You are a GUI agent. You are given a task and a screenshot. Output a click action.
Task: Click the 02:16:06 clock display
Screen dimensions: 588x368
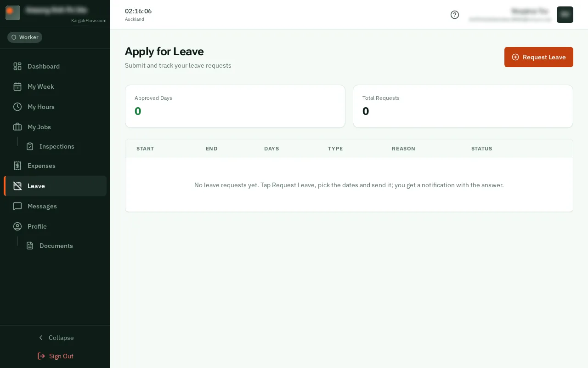click(x=138, y=11)
